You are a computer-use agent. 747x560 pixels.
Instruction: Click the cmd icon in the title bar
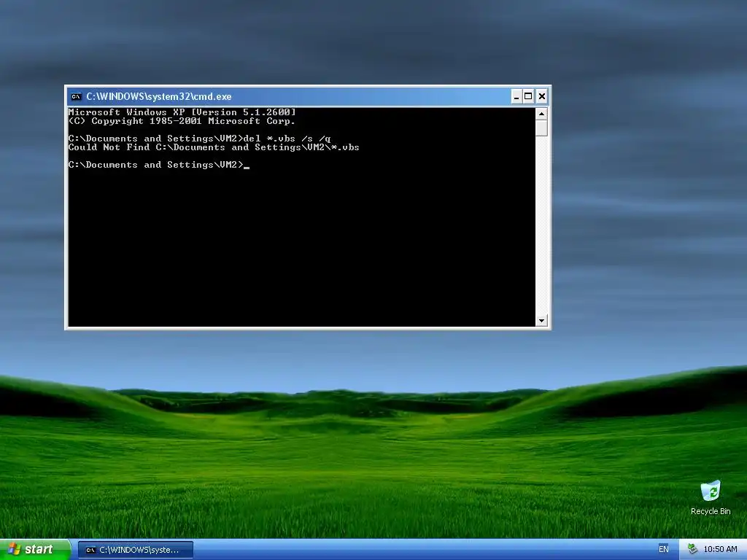point(76,97)
